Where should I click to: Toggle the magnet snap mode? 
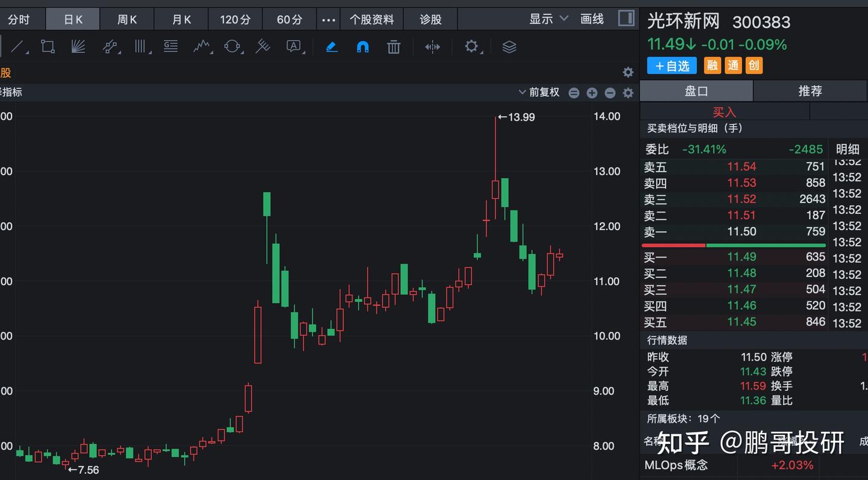pos(362,46)
